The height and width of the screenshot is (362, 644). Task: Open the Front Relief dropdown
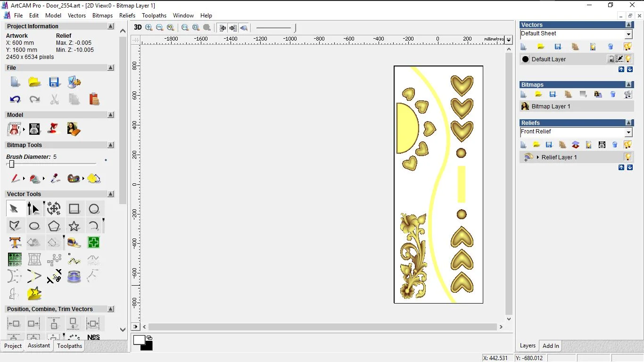[628, 132]
